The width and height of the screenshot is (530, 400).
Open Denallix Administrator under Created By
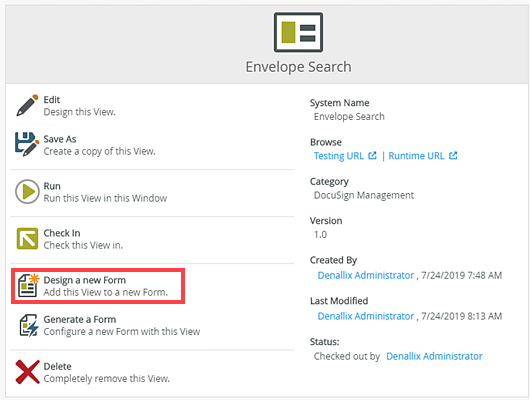coord(366,275)
